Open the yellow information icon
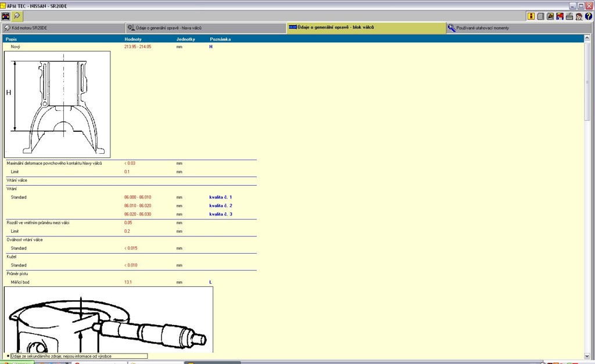The image size is (595, 364). pyautogui.click(x=531, y=16)
